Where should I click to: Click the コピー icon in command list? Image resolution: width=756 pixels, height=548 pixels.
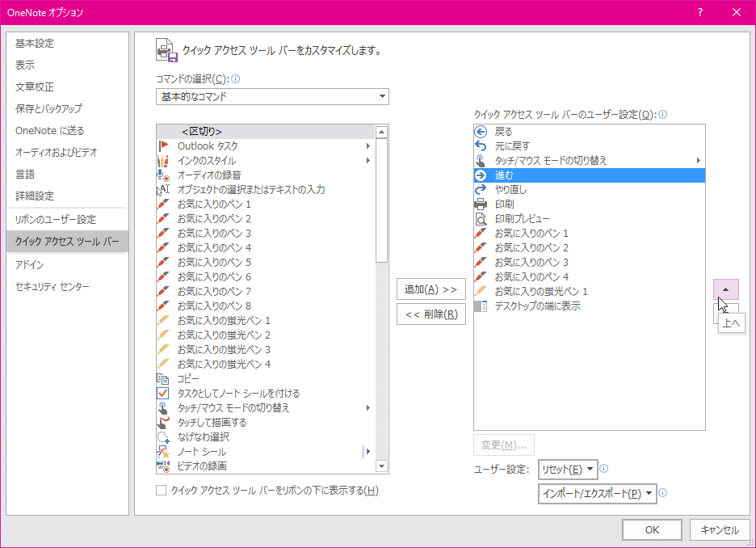[x=164, y=379]
